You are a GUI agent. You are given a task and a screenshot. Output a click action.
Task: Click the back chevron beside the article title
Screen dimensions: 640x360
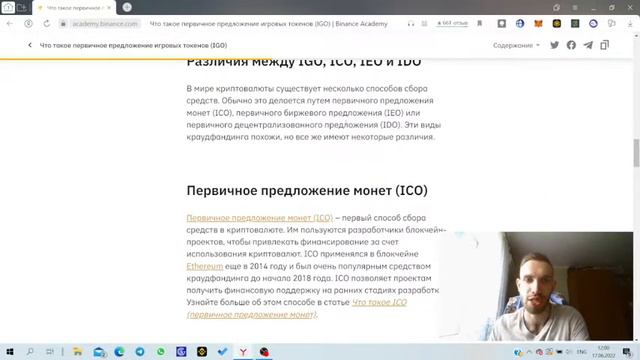(30, 45)
